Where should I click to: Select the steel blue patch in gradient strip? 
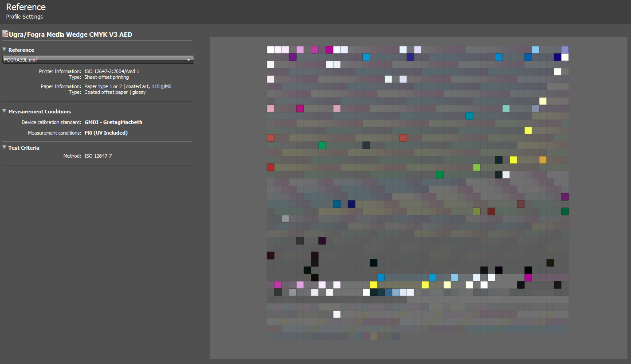388,292
